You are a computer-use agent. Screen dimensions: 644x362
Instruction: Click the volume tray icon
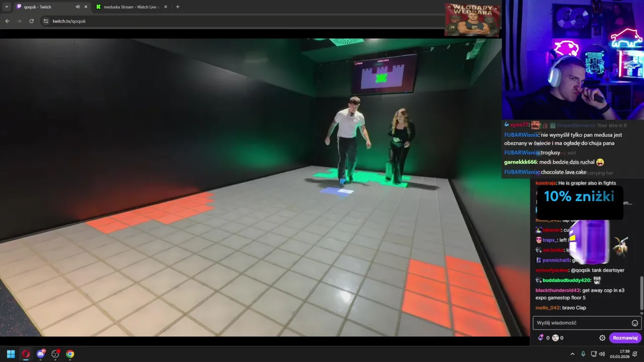602,354
